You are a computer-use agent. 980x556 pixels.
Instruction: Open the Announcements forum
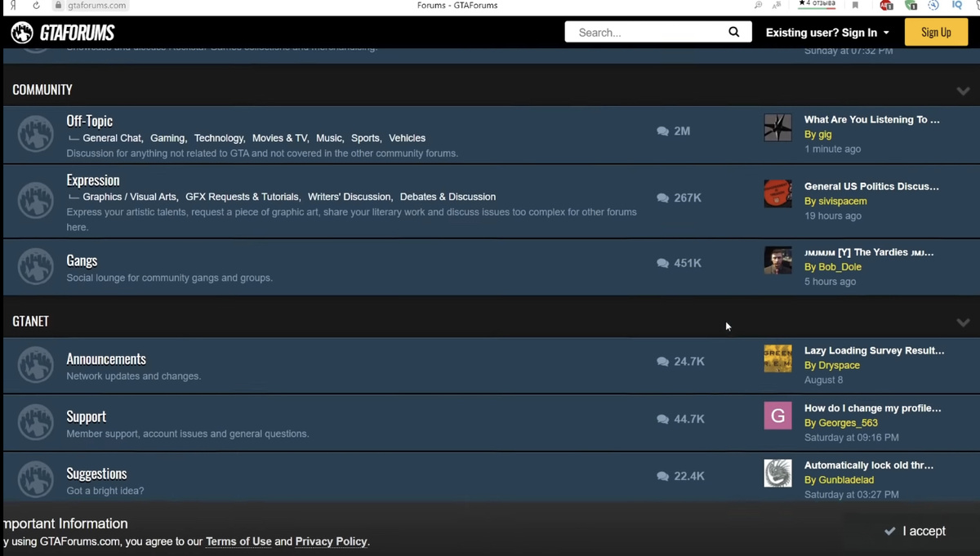106,359
